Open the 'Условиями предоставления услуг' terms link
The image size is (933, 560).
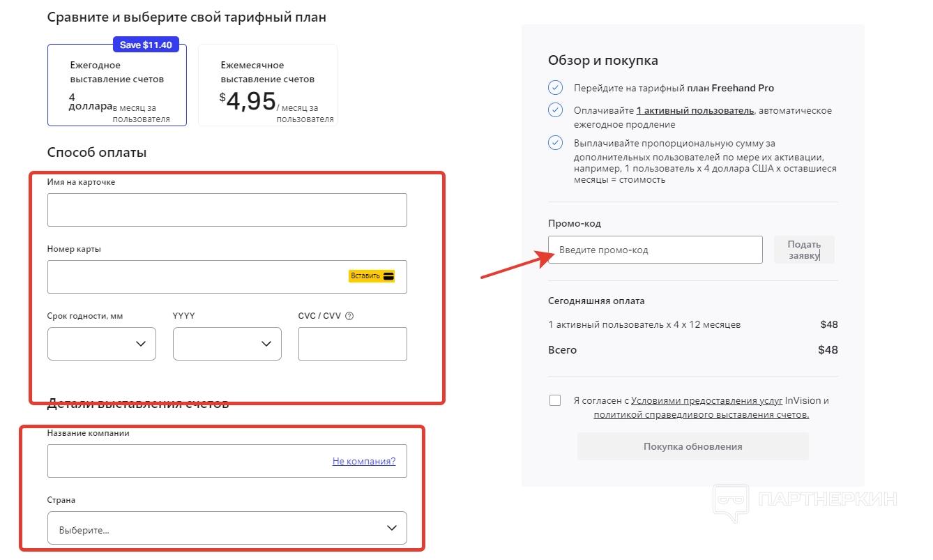click(x=706, y=400)
